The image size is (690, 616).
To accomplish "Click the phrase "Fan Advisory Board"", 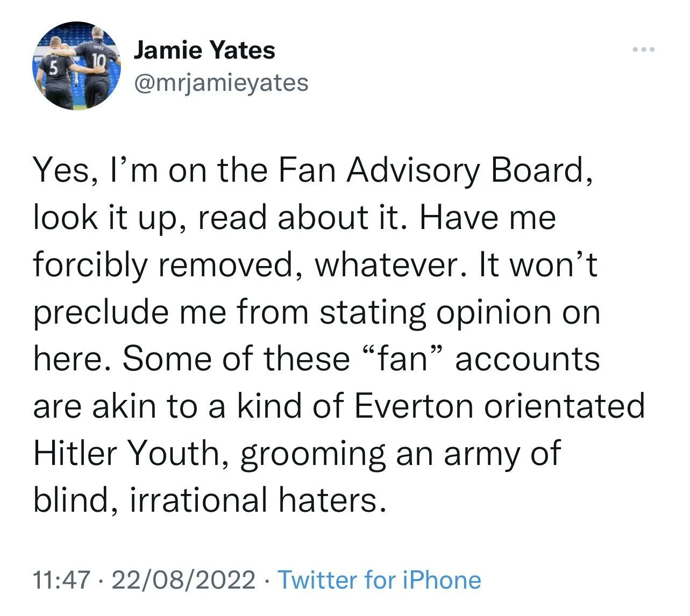I will point(431,170).
